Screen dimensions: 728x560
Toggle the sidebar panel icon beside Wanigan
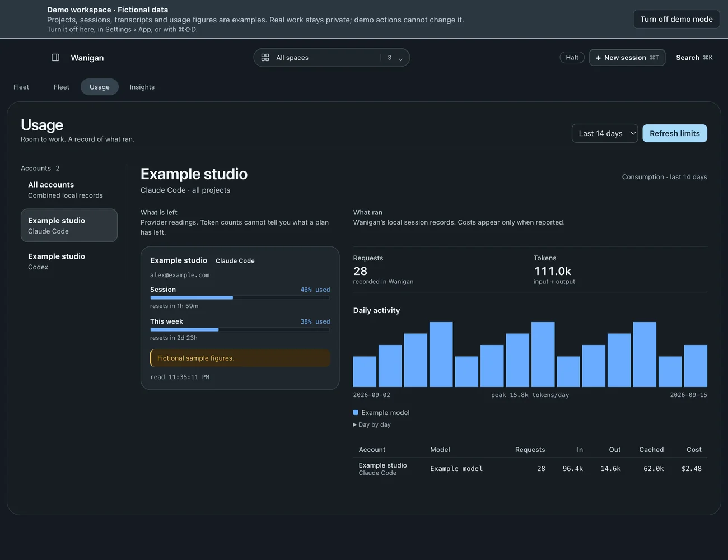(55, 58)
